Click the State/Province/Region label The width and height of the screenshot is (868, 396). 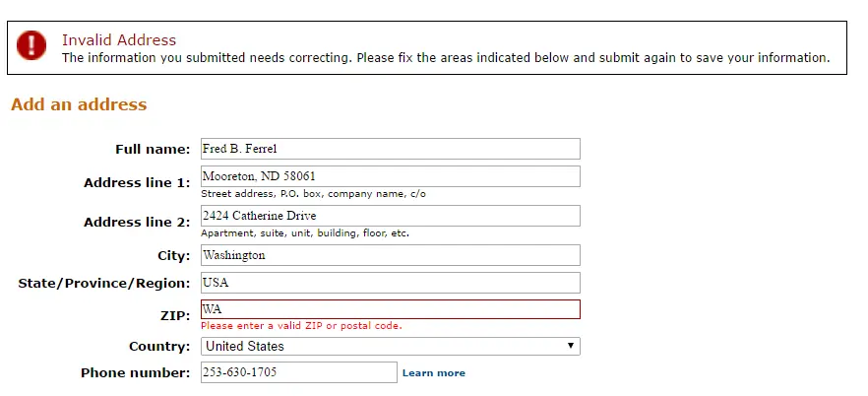[104, 284]
